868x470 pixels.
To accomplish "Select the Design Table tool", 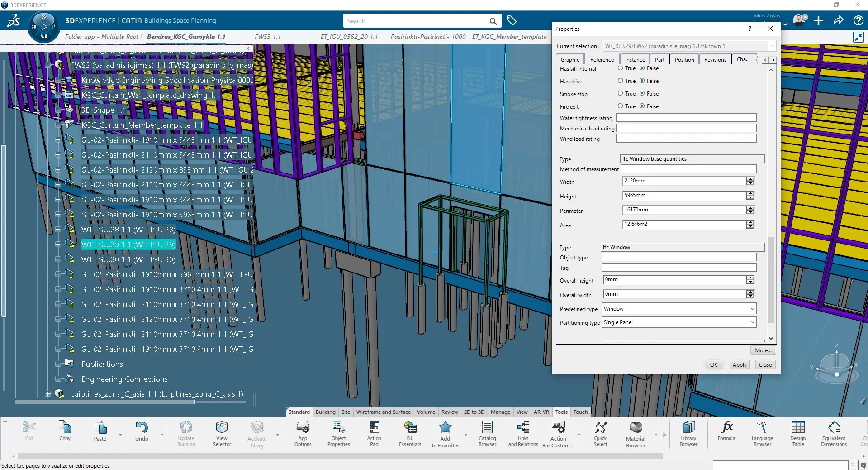I will coord(798,432).
